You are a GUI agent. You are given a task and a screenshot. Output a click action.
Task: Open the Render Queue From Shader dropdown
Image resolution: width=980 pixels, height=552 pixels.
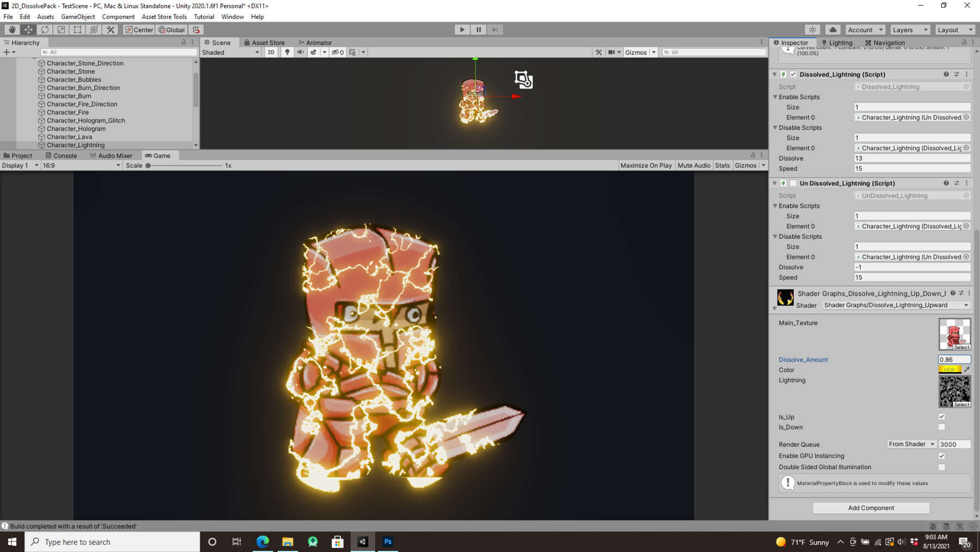910,444
